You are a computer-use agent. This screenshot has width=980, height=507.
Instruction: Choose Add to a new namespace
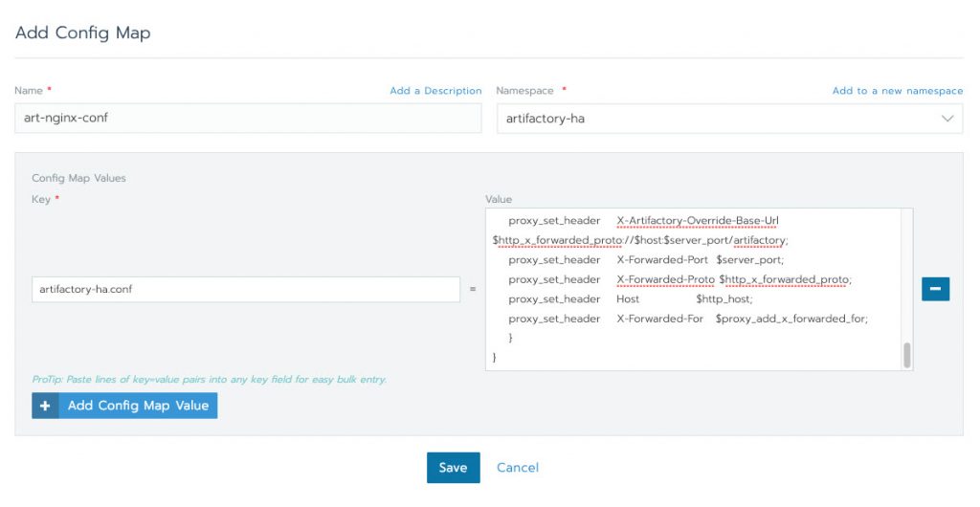(897, 91)
